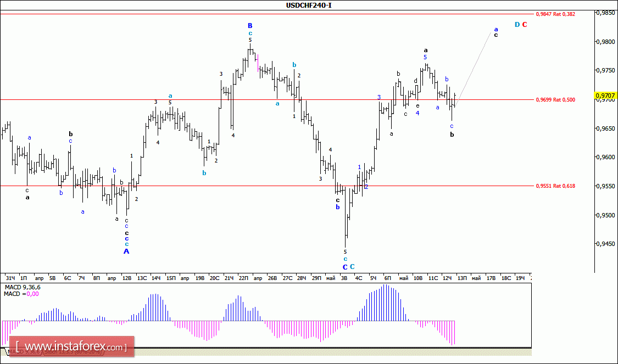
Task: Click the 0,9450 price axis value
Action: 606,244
